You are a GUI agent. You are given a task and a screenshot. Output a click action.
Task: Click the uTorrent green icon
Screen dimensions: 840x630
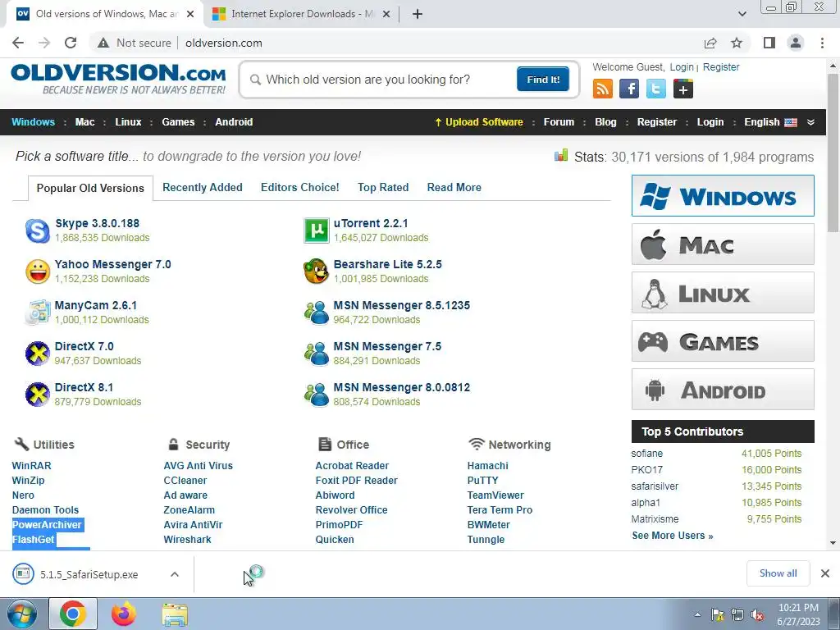(x=317, y=231)
